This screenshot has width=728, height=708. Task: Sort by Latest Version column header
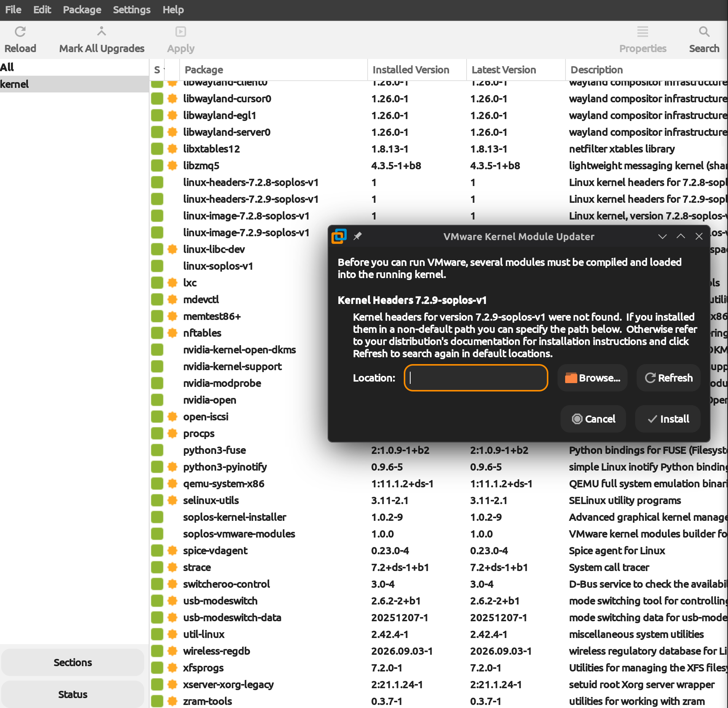[516, 70]
